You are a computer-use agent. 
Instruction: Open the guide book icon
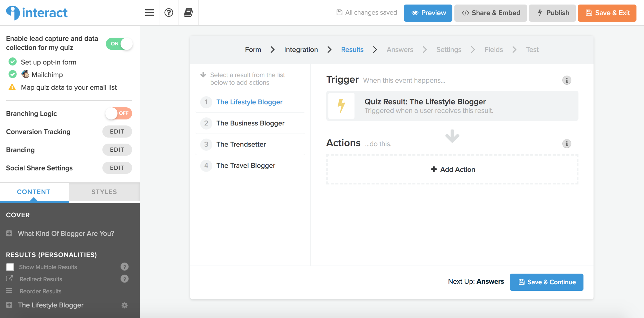tap(188, 13)
